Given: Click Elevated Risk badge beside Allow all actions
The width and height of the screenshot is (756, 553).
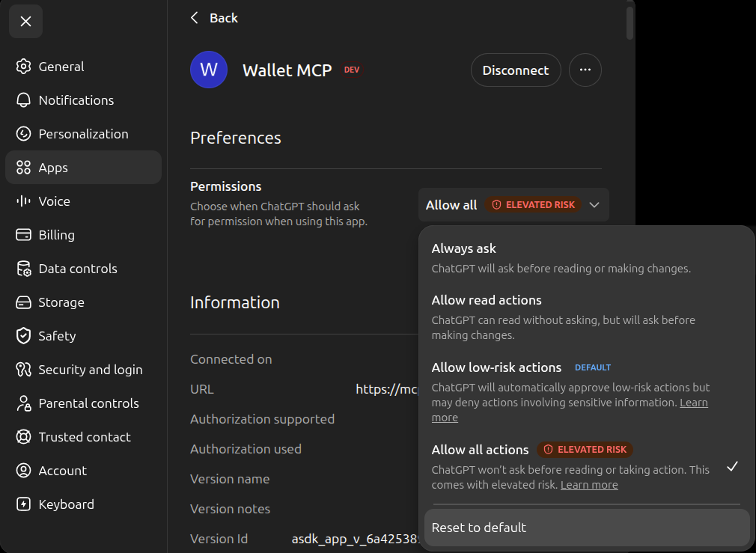Looking at the screenshot, I should click(585, 449).
